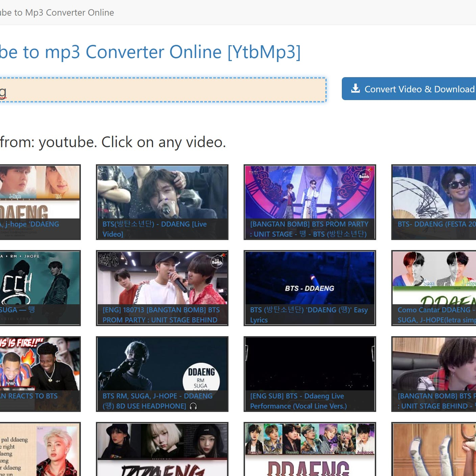Viewport: 476px width, 476px height.
Task: Open the REACTS TO BTS reaction thumbnail
Action: [x=40, y=364]
